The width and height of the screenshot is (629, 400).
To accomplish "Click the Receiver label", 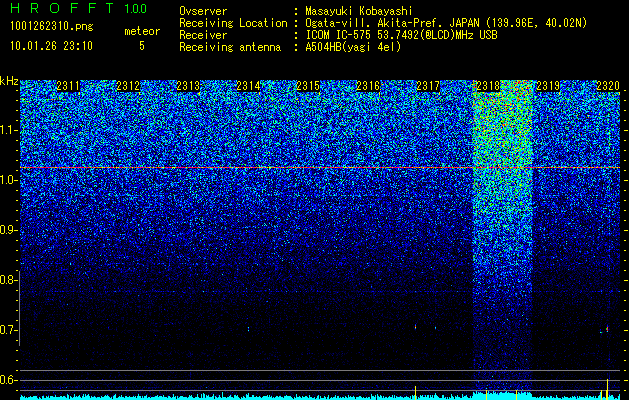I will (203, 35).
